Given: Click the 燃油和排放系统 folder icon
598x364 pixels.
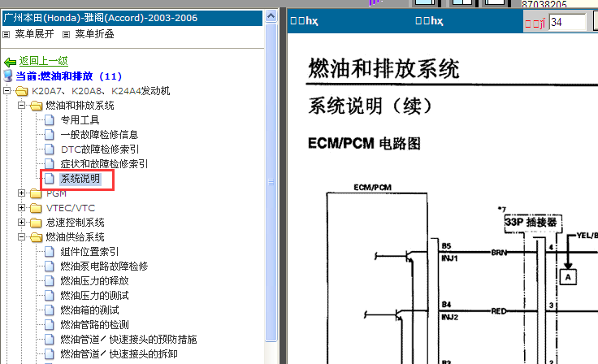Looking at the screenshot, I should [x=36, y=106].
